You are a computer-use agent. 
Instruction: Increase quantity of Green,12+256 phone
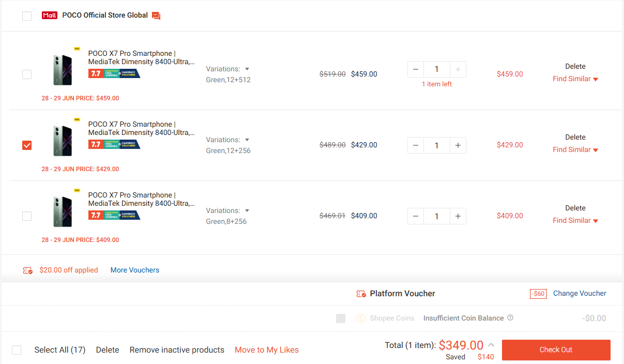tap(458, 145)
